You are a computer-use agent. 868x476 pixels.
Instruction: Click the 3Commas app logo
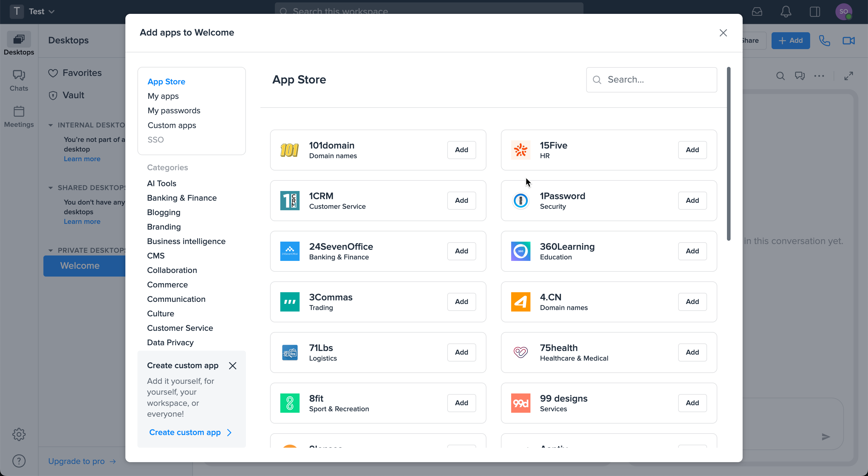(x=289, y=302)
